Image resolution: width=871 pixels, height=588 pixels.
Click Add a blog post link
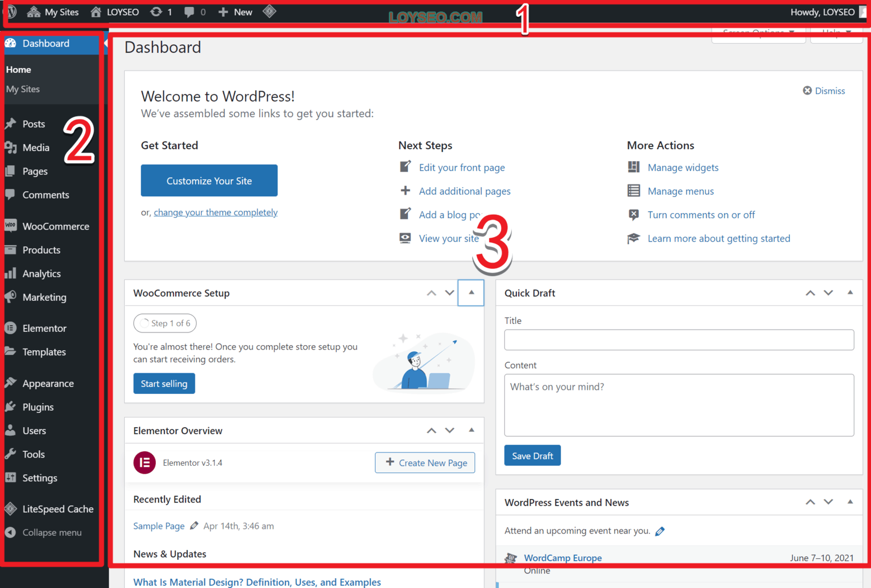(x=450, y=215)
